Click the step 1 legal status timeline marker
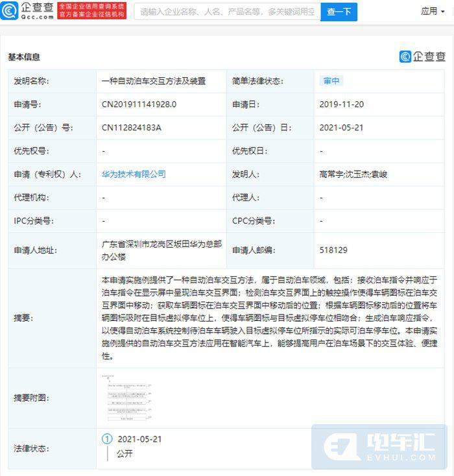 107,439
